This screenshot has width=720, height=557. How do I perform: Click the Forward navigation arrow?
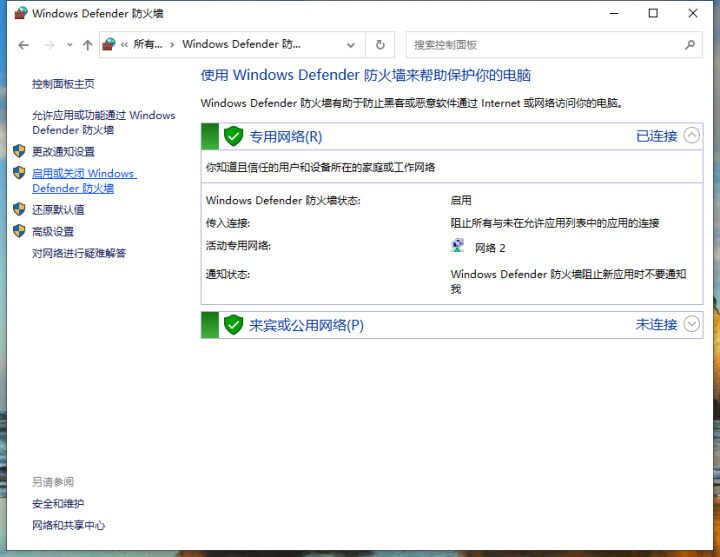pyautogui.click(x=49, y=45)
